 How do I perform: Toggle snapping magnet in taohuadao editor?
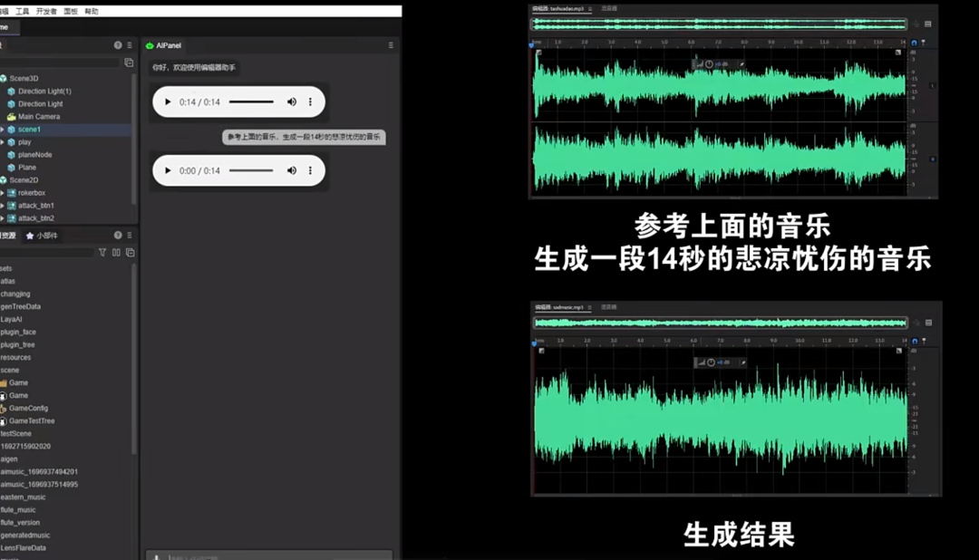[x=914, y=43]
